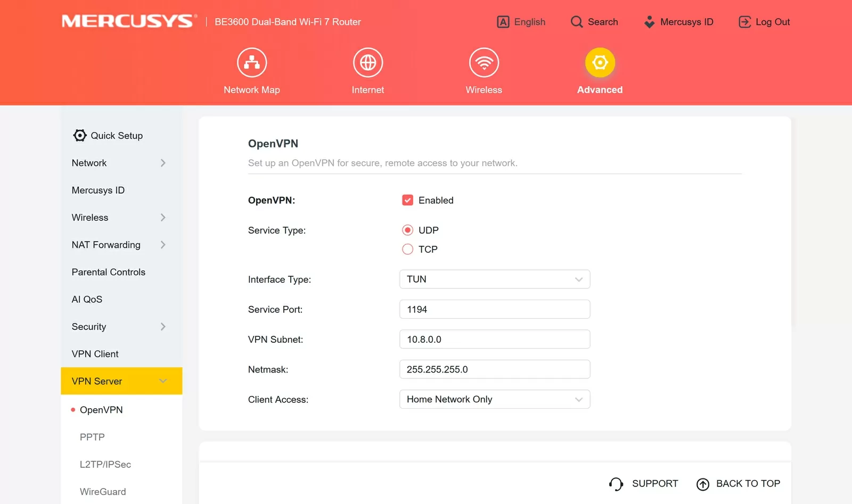The image size is (852, 504).
Task: Click the Netmask input field
Action: pyautogui.click(x=495, y=369)
